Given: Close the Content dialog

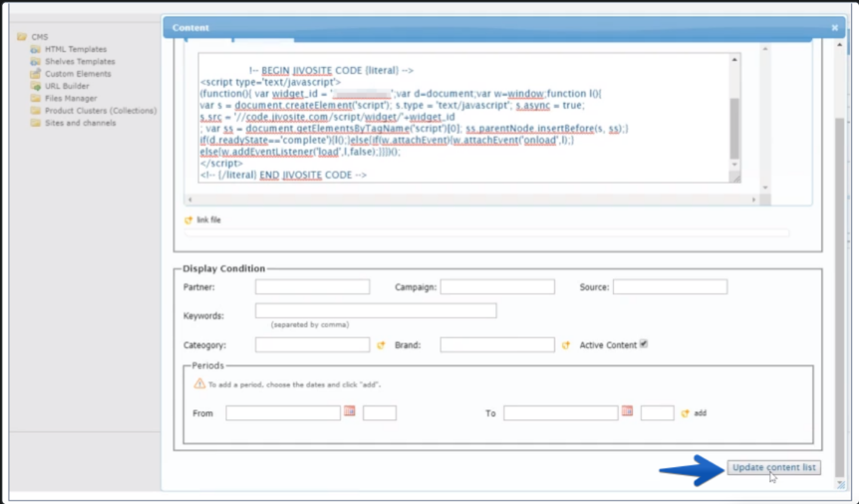Looking at the screenshot, I should coord(835,27).
